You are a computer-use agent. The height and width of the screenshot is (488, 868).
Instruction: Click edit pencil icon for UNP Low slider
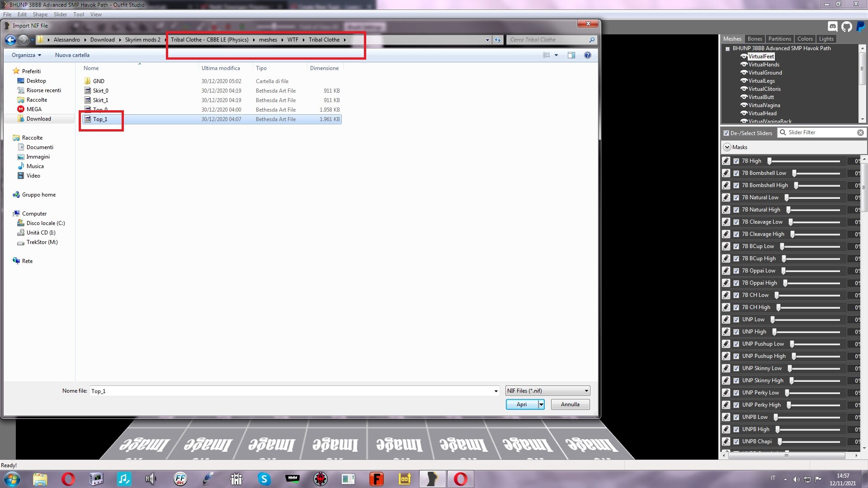pyautogui.click(x=726, y=319)
